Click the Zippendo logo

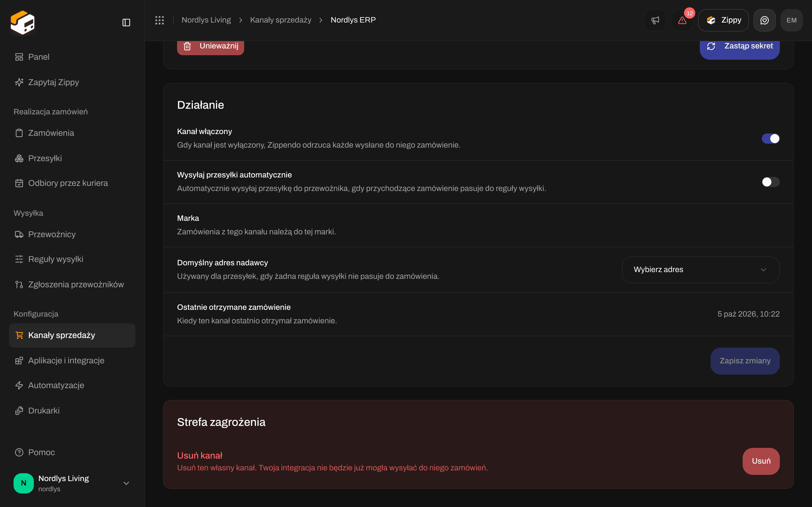coord(23,23)
